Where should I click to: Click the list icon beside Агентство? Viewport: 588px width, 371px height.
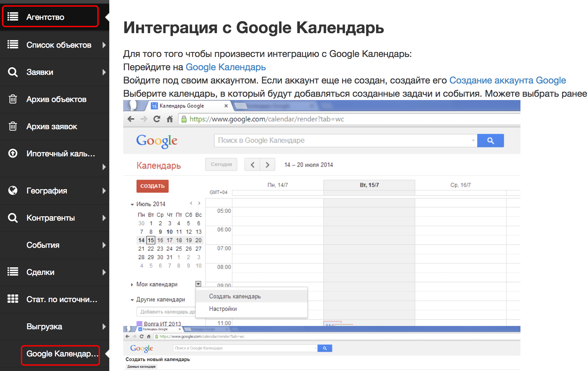tap(13, 17)
